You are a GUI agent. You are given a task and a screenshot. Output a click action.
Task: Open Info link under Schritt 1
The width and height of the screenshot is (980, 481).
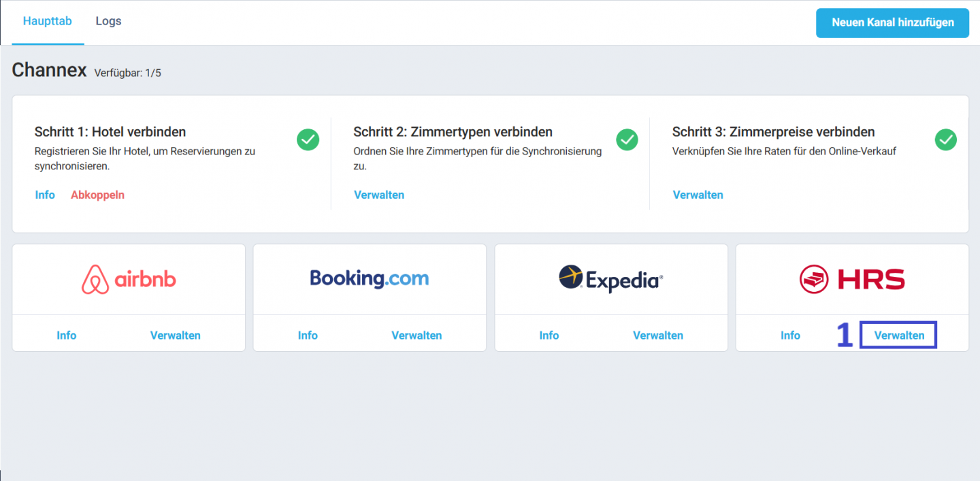coord(45,195)
